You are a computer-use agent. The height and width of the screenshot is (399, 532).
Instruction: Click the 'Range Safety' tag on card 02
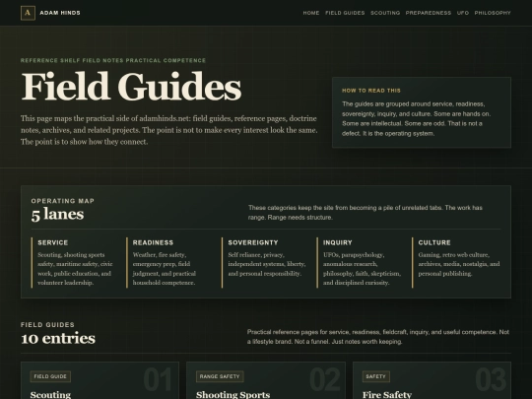pos(220,376)
